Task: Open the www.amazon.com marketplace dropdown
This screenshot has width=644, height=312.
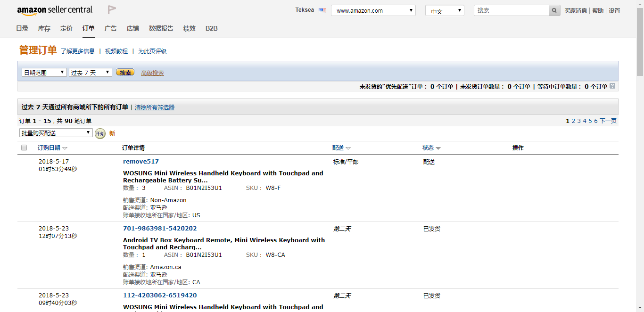Action: (373, 10)
